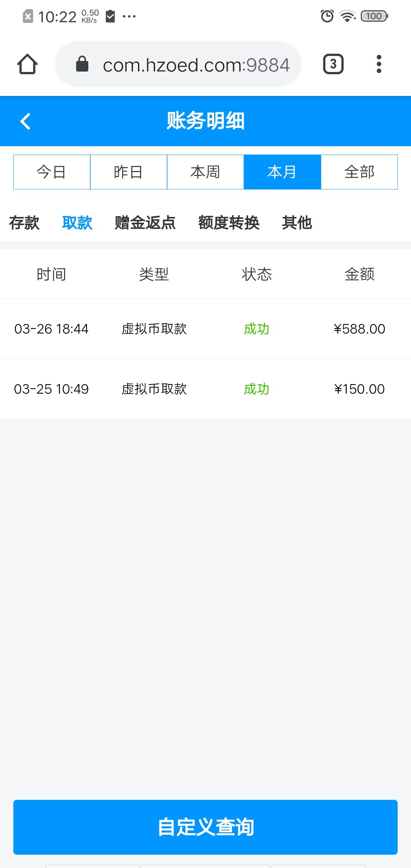Open the 其他 category

(297, 223)
